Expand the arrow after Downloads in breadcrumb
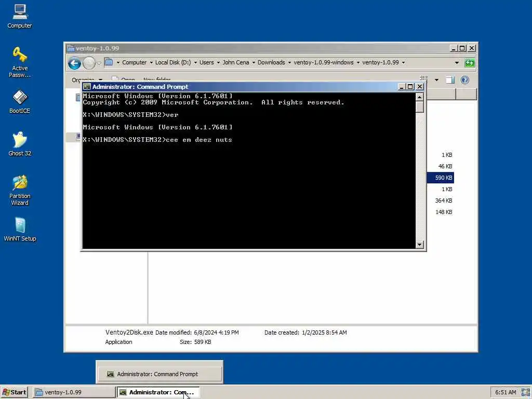 point(289,63)
